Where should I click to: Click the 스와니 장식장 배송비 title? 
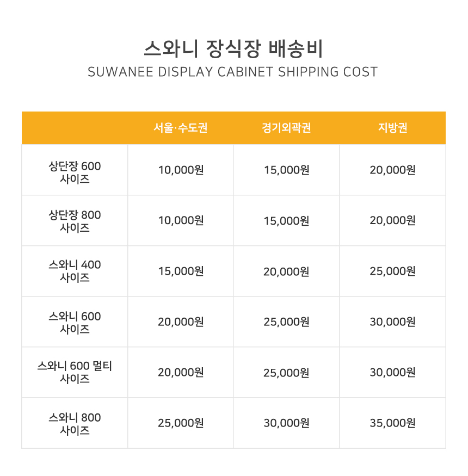233,48
